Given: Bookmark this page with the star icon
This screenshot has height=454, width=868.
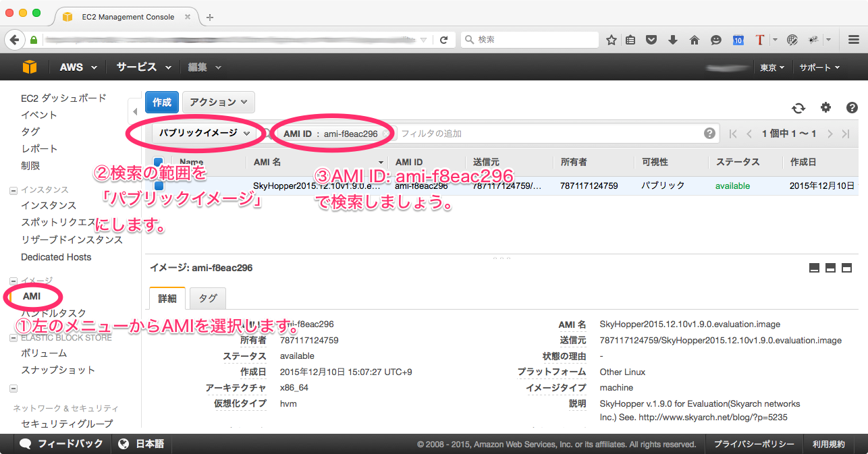Looking at the screenshot, I should tap(612, 40).
